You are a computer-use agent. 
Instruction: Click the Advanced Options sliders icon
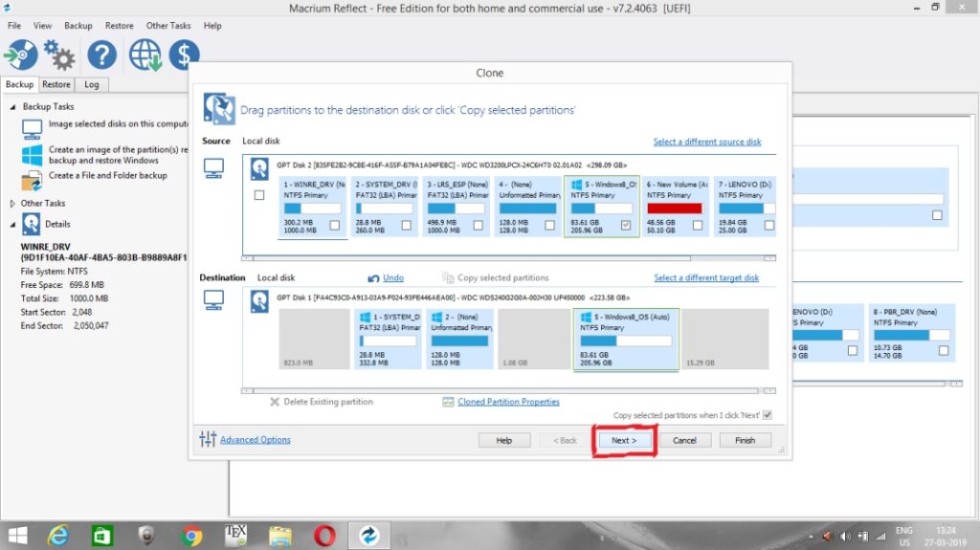point(208,439)
